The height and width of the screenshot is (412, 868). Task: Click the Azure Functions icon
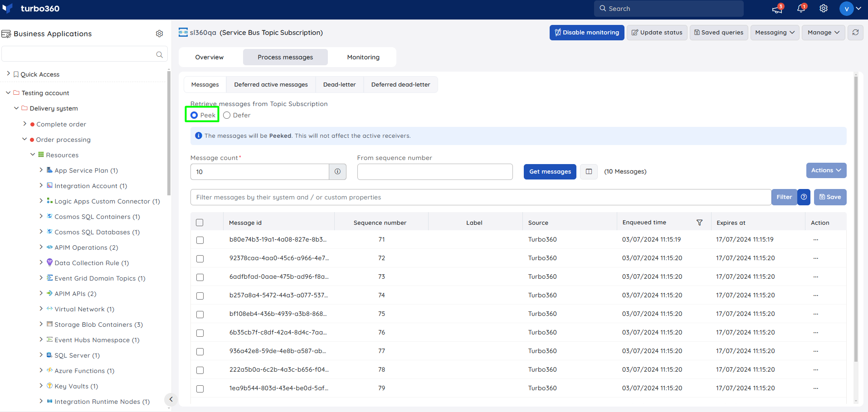click(50, 370)
